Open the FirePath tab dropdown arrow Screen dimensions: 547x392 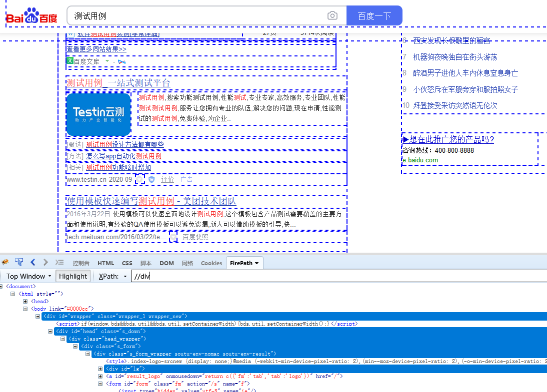[x=257, y=263]
